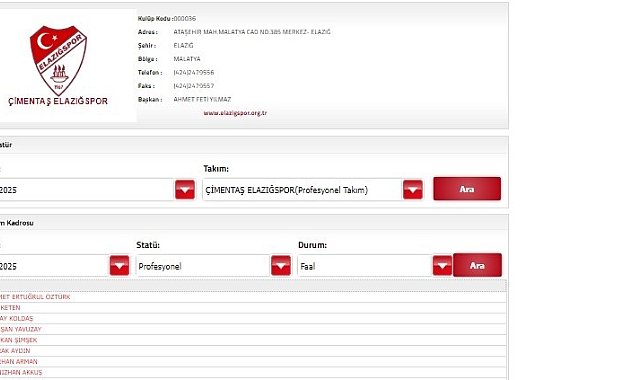Open the KETEN player link
The width and height of the screenshot is (641, 380).
pyautogui.click(x=10, y=308)
